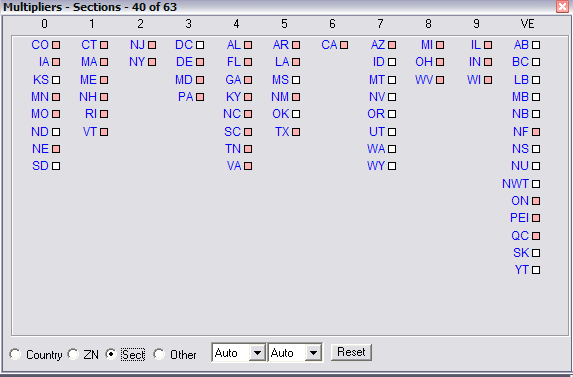Toggle the MS section box
The width and height of the screenshot is (573, 377).
coord(296,80)
